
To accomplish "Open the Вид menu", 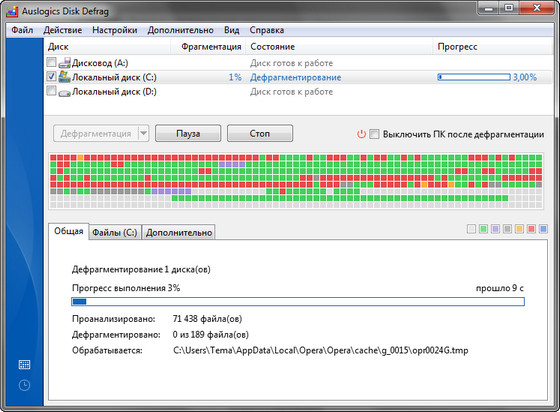I will click(x=231, y=30).
